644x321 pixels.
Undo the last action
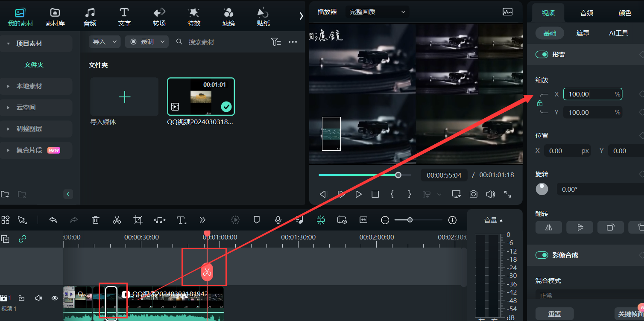point(53,220)
